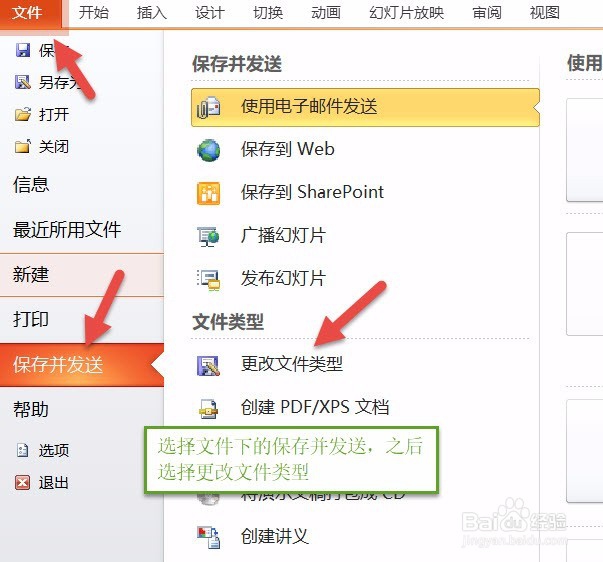Image resolution: width=603 pixels, height=562 pixels.
Task: Click the Create Handouts icon
Action: point(208,537)
